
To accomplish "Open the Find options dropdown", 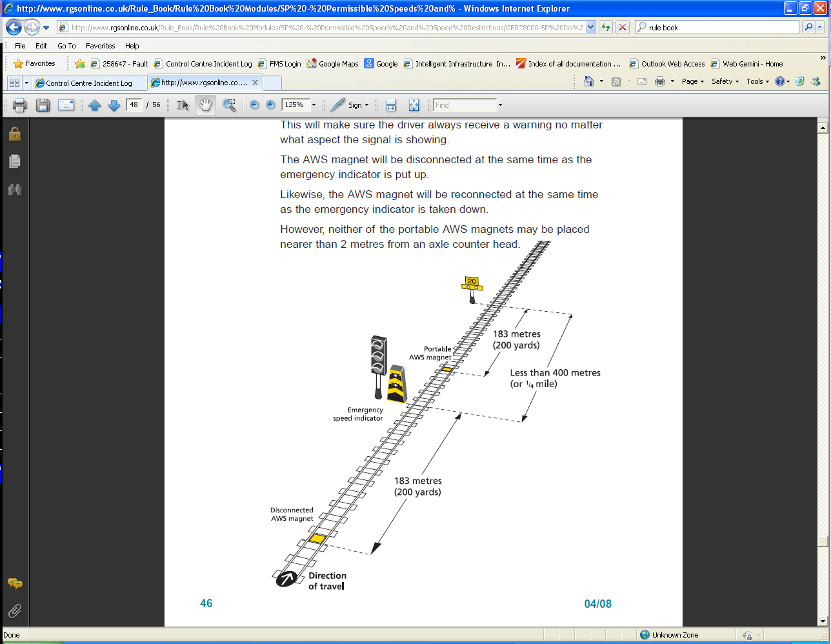I will tap(500, 105).
